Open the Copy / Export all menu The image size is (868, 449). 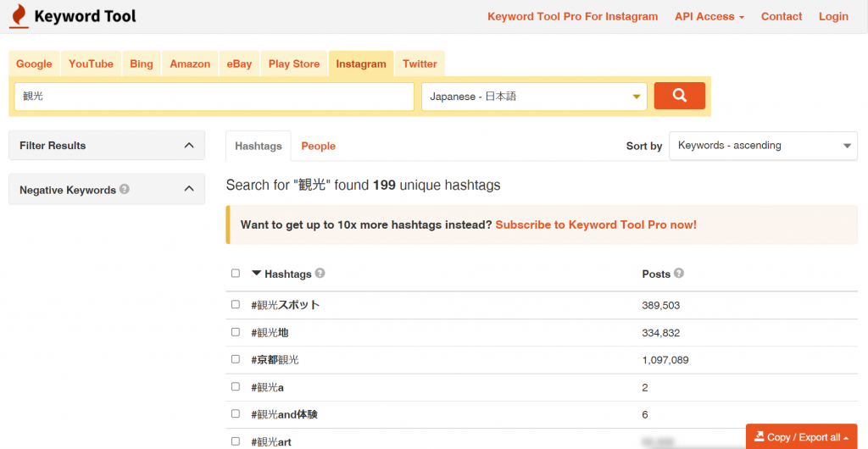802,437
